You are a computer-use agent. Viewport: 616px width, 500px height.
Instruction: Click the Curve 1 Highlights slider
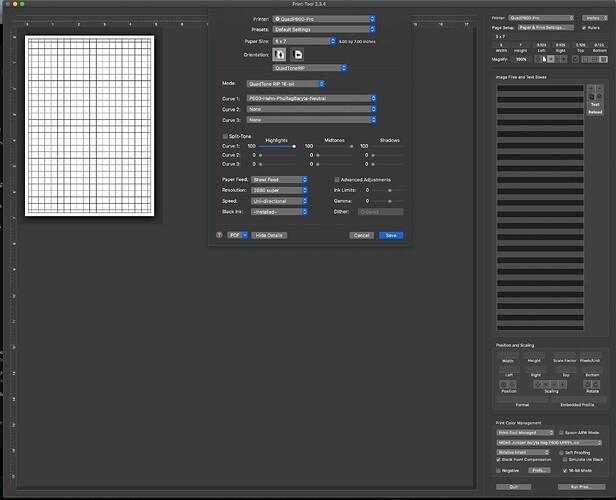(x=277, y=146)
